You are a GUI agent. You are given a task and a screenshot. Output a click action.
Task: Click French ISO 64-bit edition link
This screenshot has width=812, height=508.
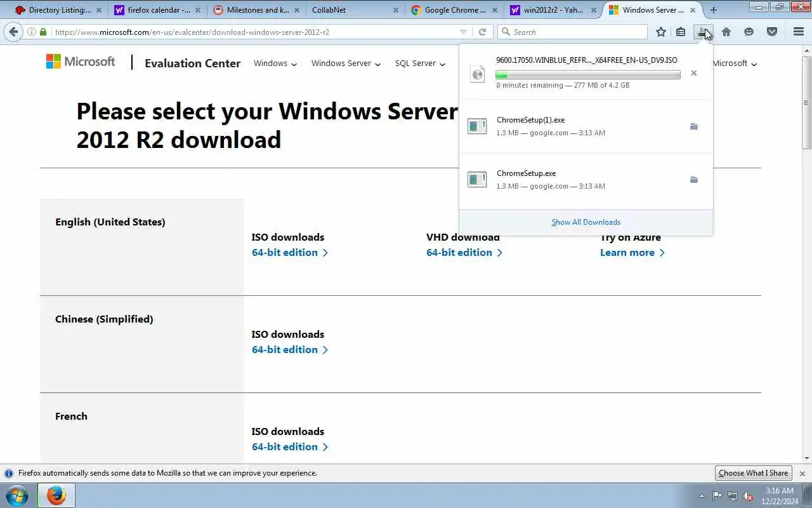coord(290,447)
